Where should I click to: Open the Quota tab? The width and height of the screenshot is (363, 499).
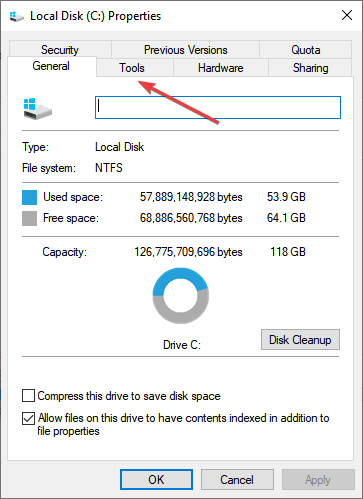tap(305, 50)
